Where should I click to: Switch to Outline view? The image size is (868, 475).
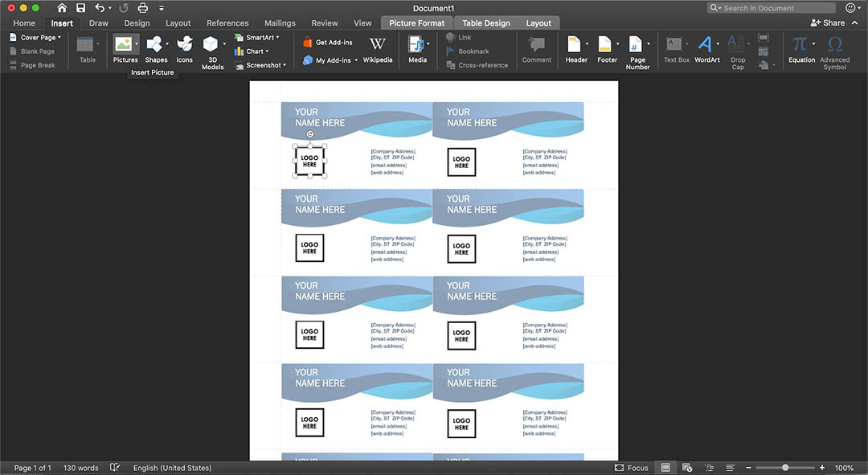[709, 468]
